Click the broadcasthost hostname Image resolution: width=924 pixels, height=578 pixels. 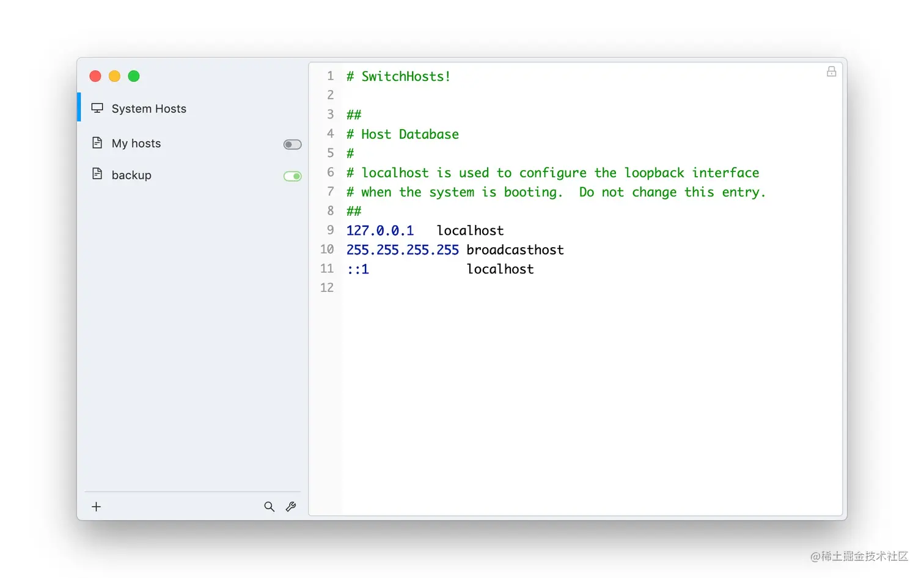point(515,250)
